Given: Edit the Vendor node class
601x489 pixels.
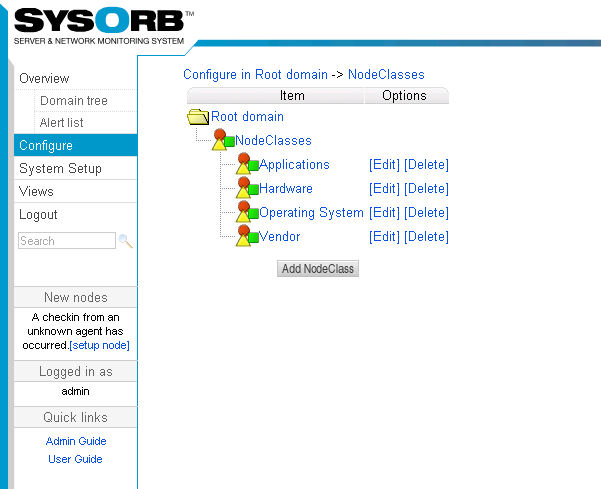Looking at the screenshot, I should (384, 236).
